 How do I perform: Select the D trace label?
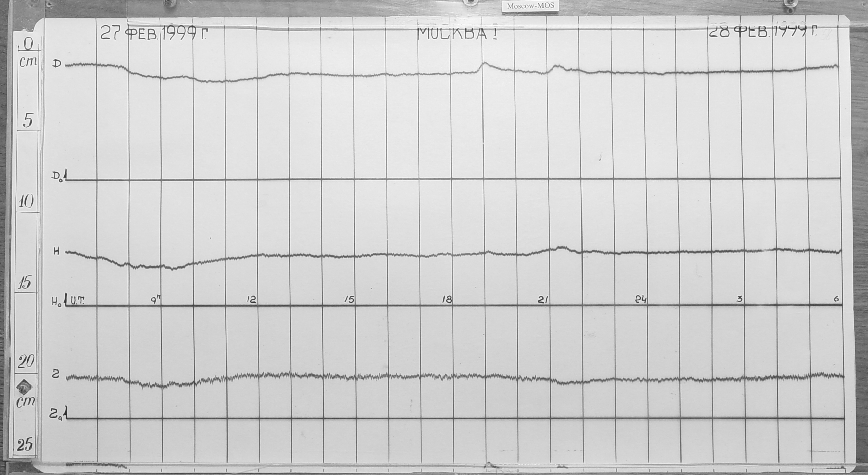click(56, 64)
